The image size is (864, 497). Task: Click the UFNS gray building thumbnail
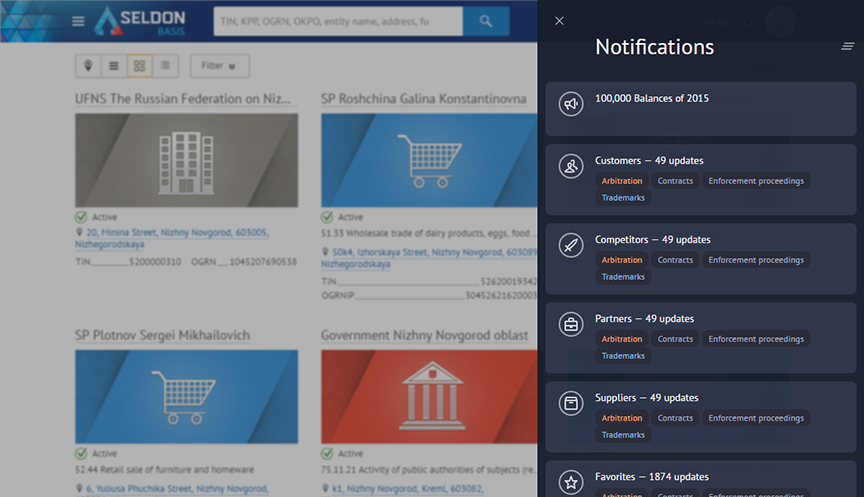coord(186,160)
